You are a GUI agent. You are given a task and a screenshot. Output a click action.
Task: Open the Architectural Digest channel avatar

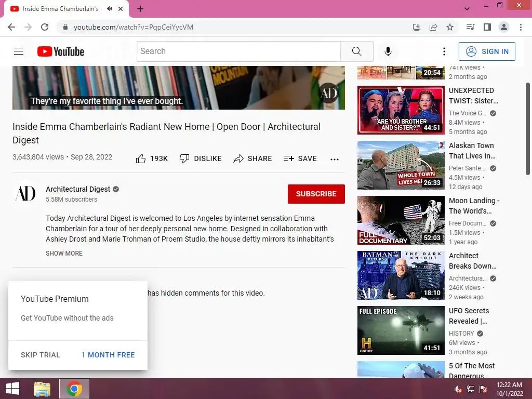25,193
